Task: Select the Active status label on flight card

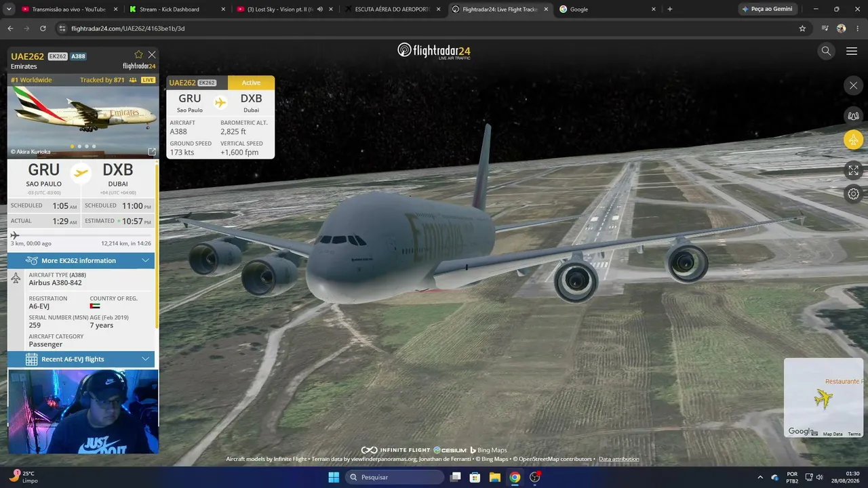Action: (x=251, y=83)
